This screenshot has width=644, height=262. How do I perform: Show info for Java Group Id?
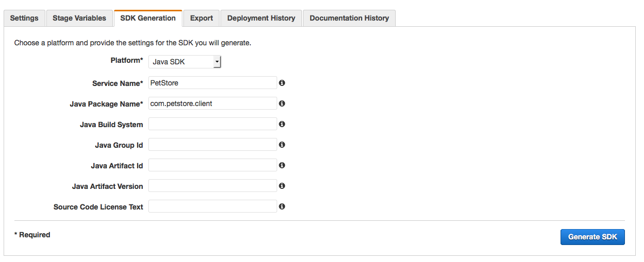[x=282, y=145]
